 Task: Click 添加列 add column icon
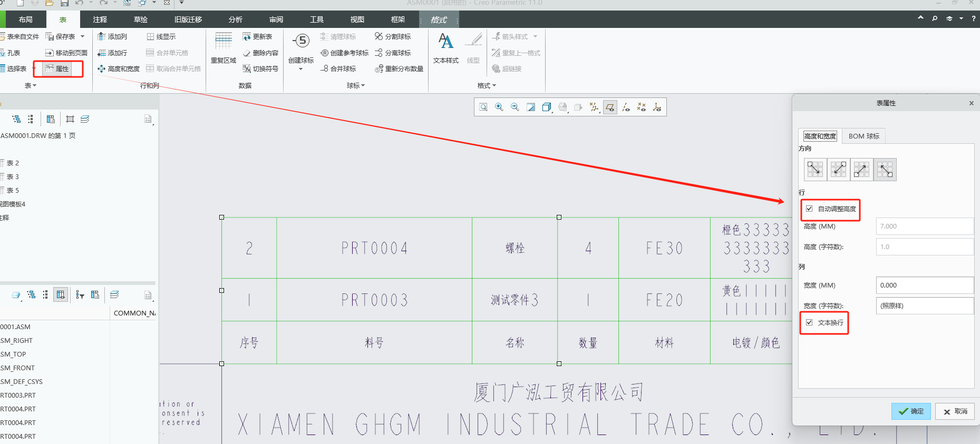(102, 36)
